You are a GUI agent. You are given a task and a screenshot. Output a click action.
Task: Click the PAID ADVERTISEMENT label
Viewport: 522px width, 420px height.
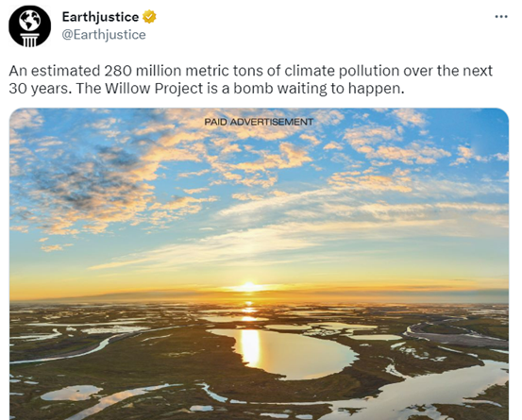(259, 122)
